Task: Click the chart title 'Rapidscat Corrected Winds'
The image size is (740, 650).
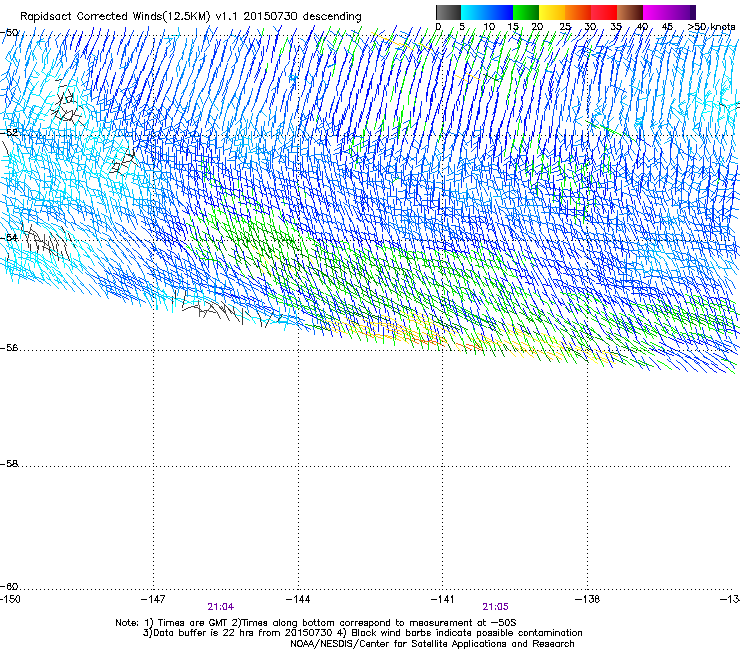Action: click(x=91, y=17)
